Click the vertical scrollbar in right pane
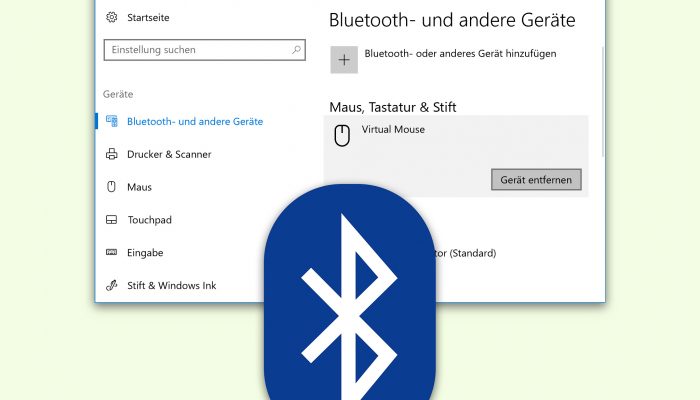 pyautogui.click(x=603, y=102)
